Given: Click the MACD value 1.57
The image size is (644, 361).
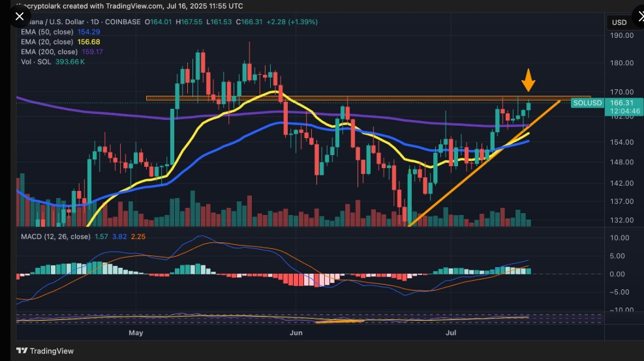Looking at the screenshot, I should [x=101, y=237].
